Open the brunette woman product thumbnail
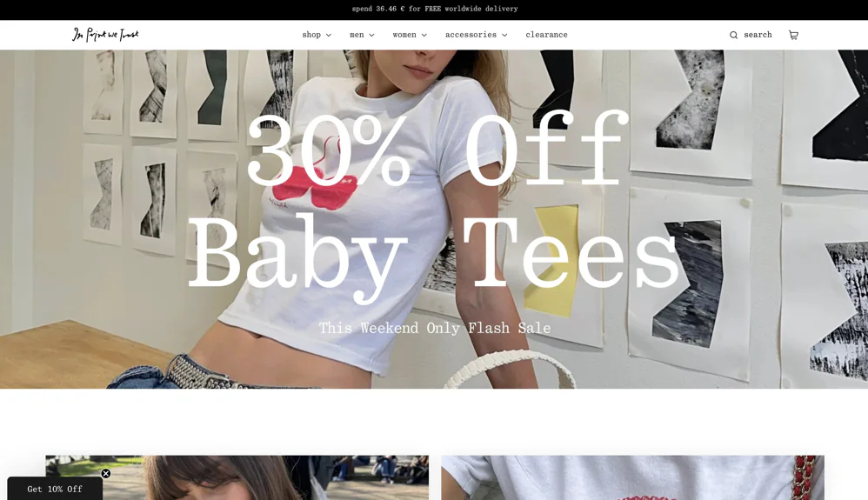This screenshot has height=500, width=868. coord(237,477)
